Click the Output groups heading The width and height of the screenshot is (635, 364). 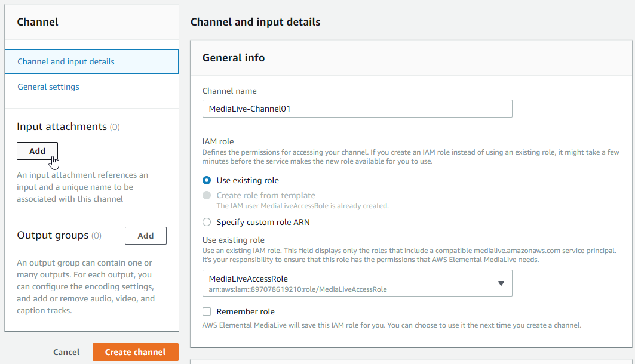coord(53,235)
